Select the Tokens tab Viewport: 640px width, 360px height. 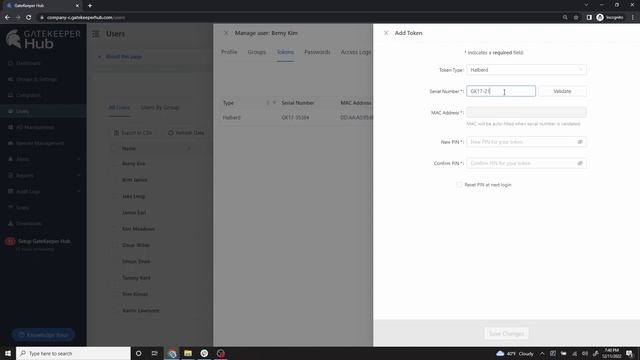pos(285,52)
